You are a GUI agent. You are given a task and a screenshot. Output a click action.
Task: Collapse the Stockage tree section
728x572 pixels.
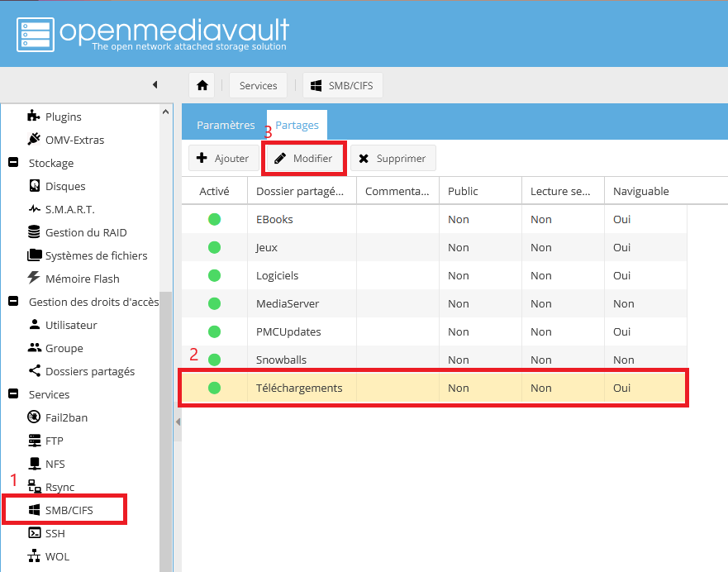(13, 163)
